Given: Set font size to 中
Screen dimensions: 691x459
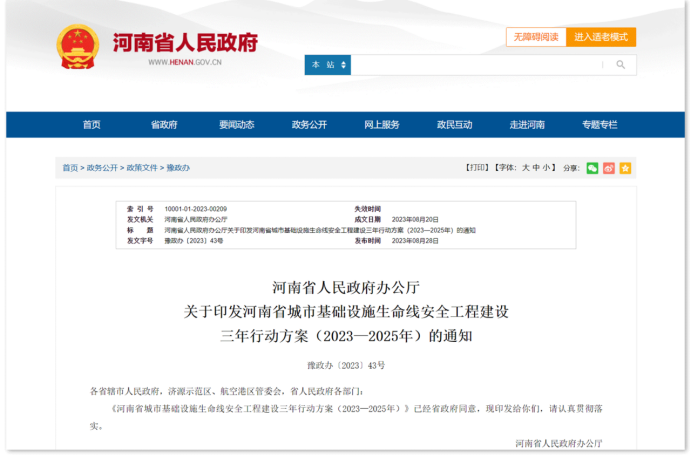Looking at the screenshot, I should pyautogui.click(x=537, y=168).
